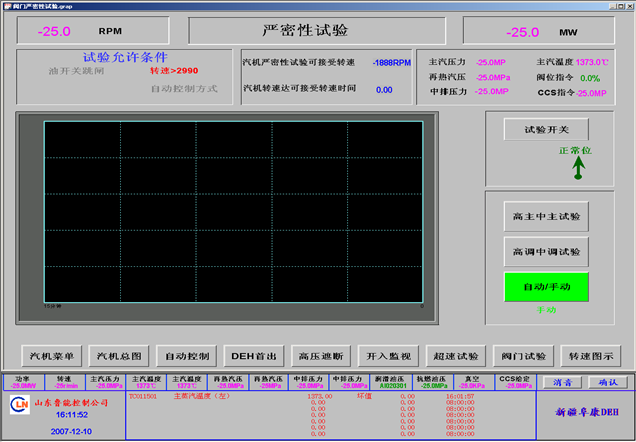The height and width of the screenshot is (442, 636).
Task: Click the 功率 status bar cell
Action: click(23, 382)
